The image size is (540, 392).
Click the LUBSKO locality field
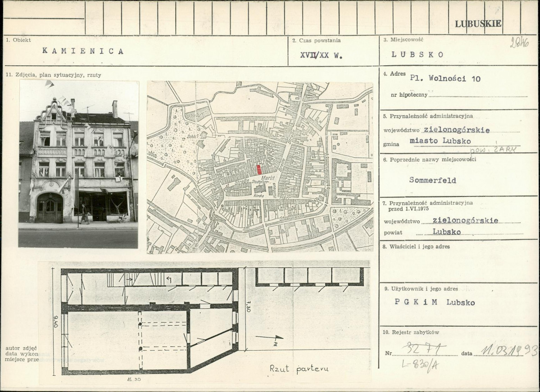point(417,55)
